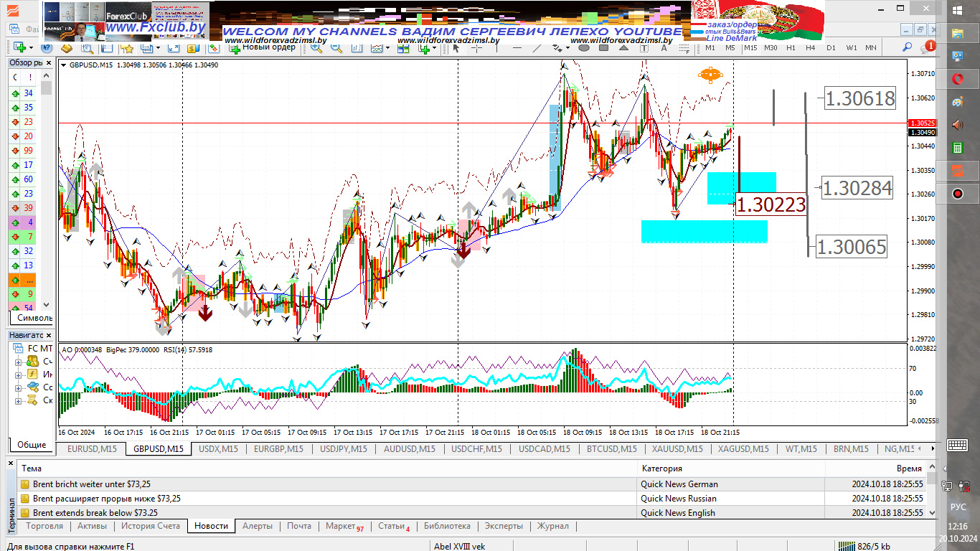Switch chart timeframe to H1

pyautogui.click(x=791, y=48)
